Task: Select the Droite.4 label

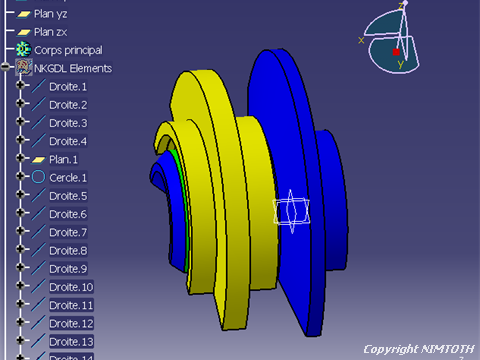Action: tap(68, 141)
